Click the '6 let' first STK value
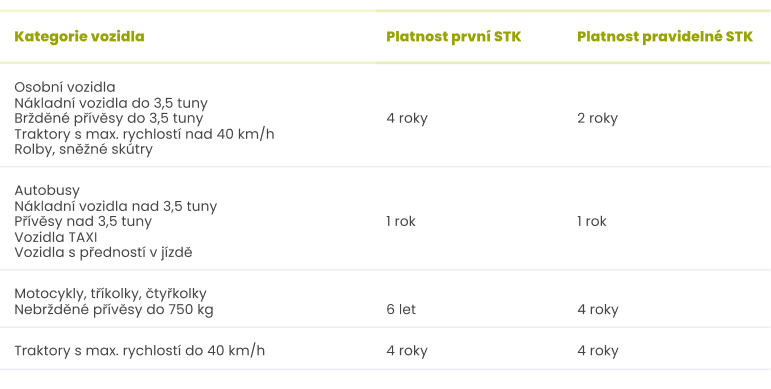This screenshot has height=389, width=771. 401,309
